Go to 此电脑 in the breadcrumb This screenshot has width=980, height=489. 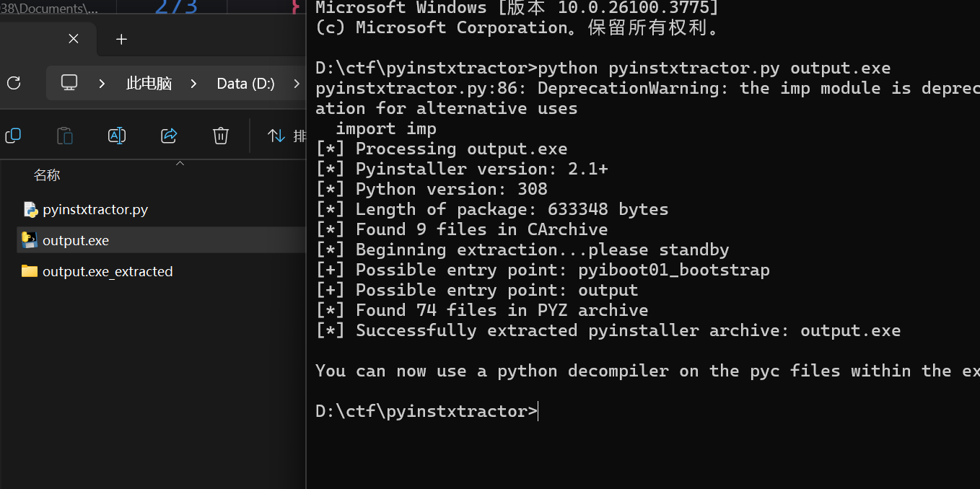click(x=149, y=84)
